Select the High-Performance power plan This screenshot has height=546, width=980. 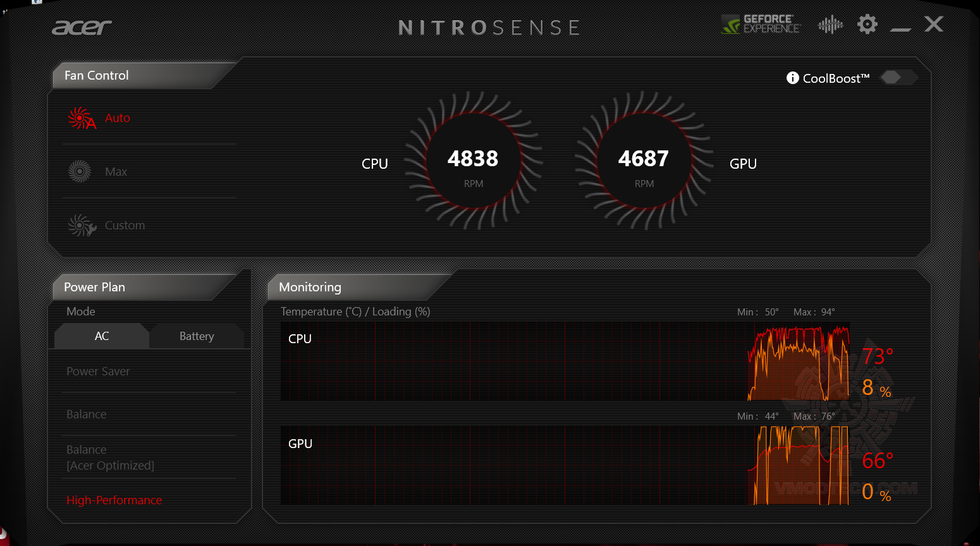coord(114,500)
